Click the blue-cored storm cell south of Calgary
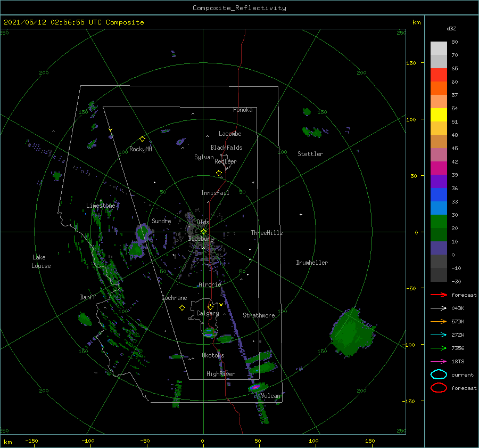Viewport: 479px width, 448px height. tap(209, 332)
